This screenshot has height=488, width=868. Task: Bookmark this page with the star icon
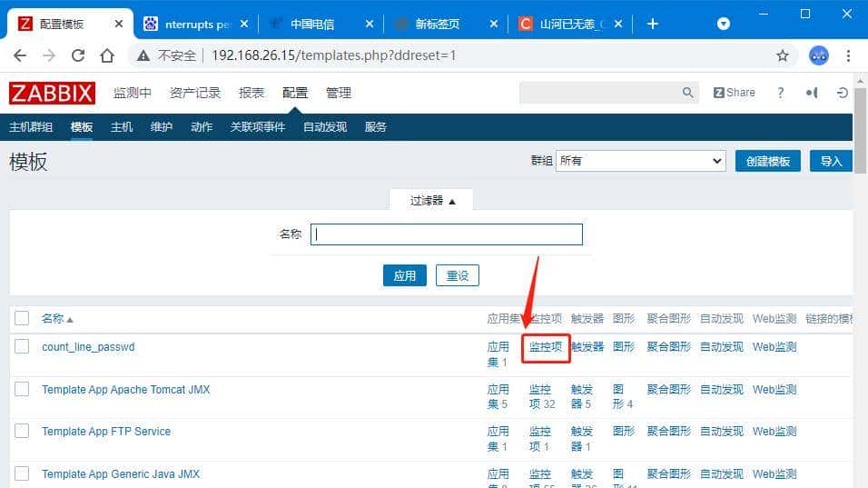782,55
